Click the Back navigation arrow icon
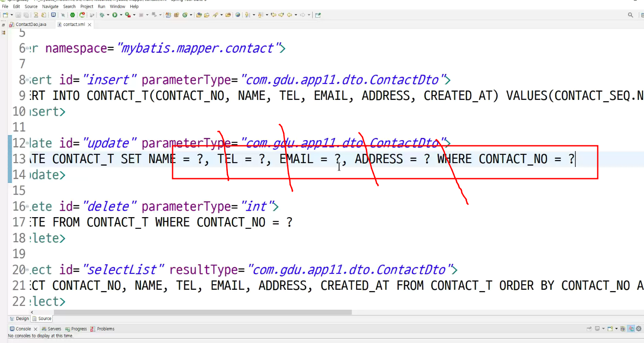Viewport: 644px width, 343px height. (289, 15)
